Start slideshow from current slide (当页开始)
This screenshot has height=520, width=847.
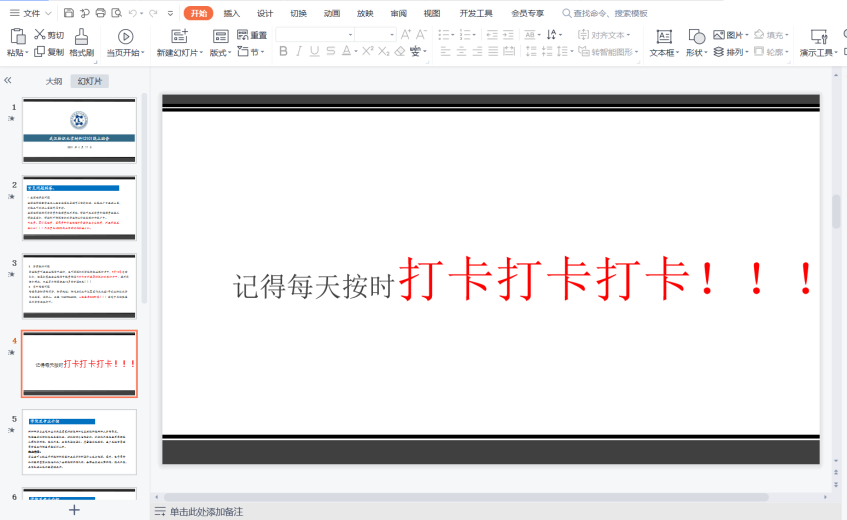pos(125,43)
